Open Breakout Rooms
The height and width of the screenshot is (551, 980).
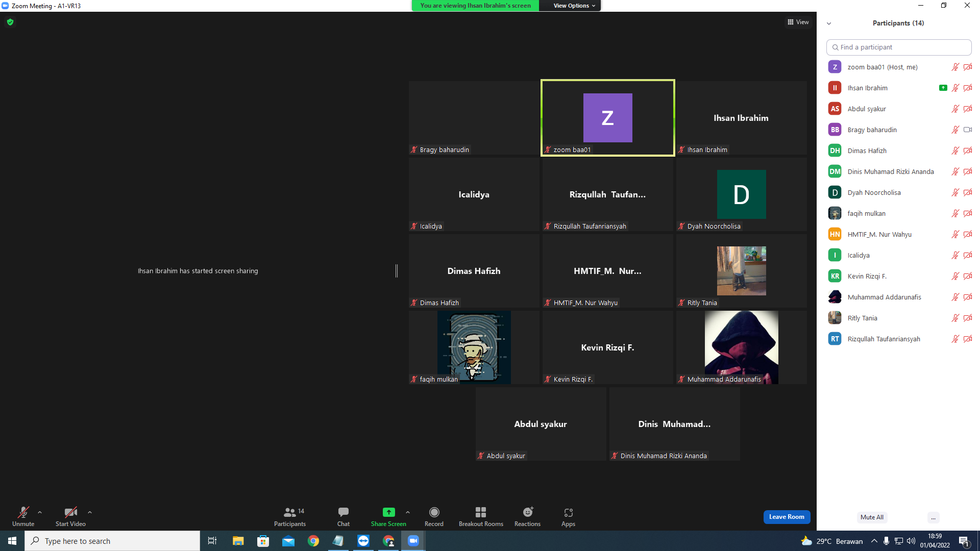pos(481,516)
